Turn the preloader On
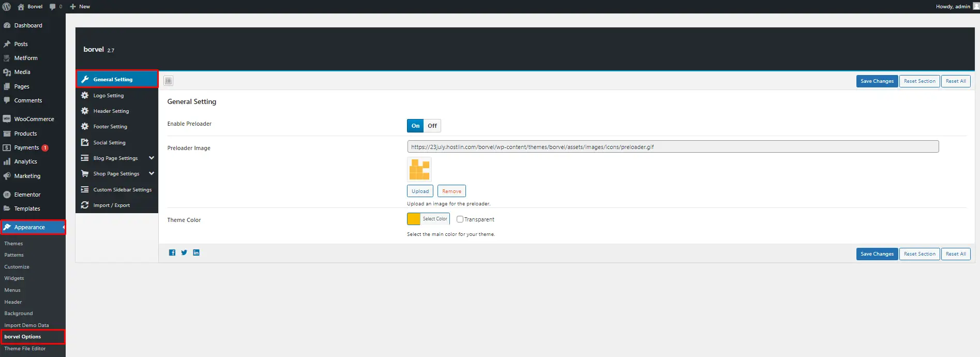Viewport: 980px width, 357px height. [415, 126]
